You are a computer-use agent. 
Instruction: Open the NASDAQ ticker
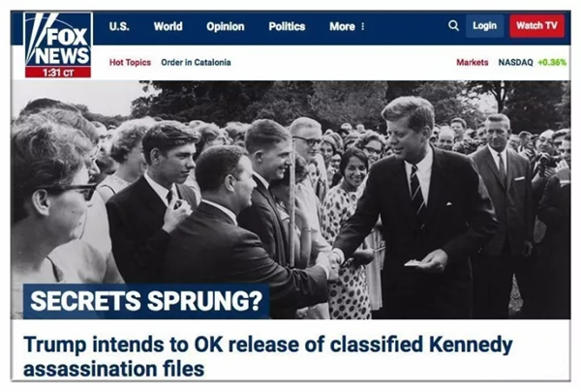point(515,62)
